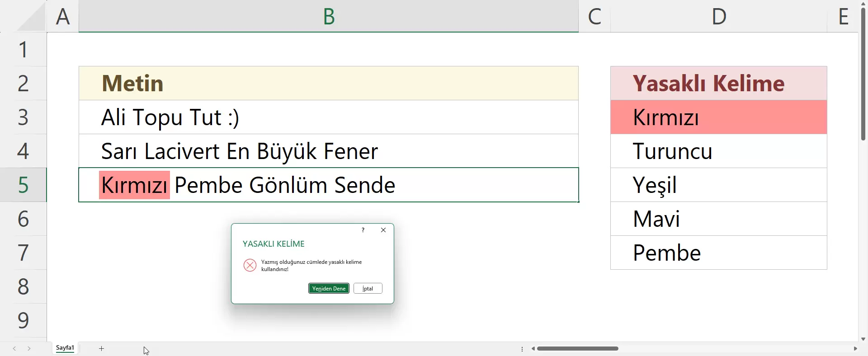
Task: Select row 8 header
Action: (23, 286)
